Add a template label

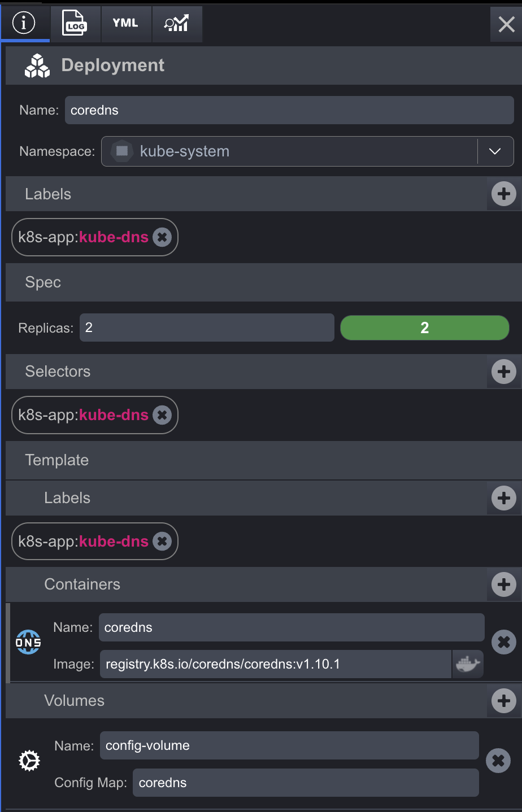point(504,498)
